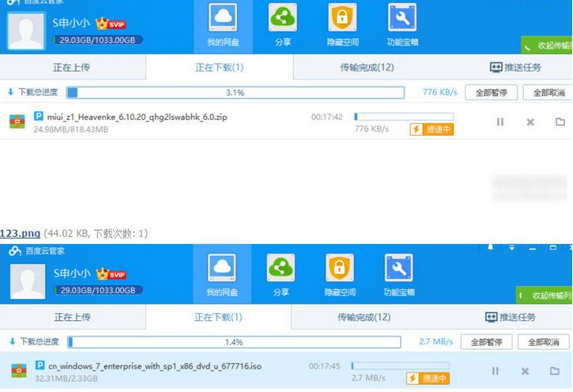Open 我的网盘 in the upper window

pos(223,25)
